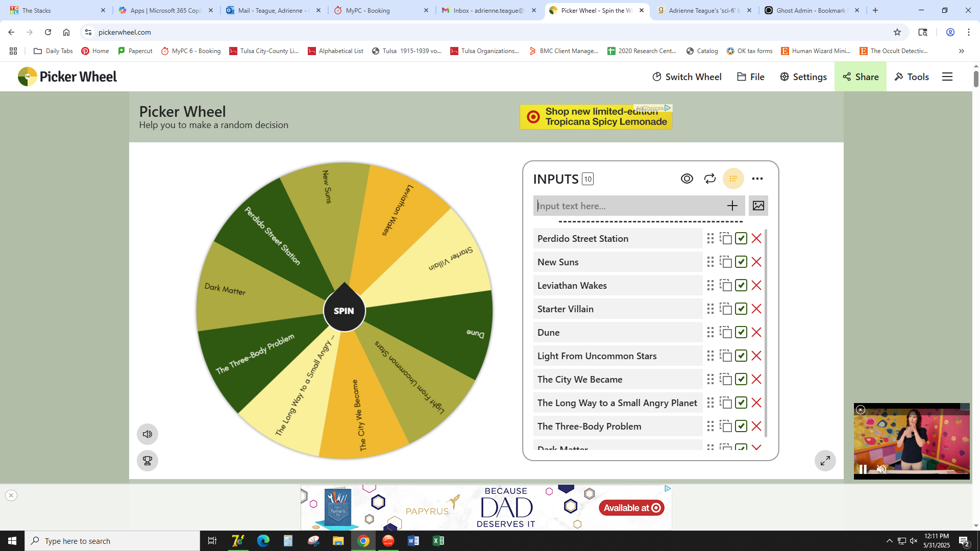Expand the bookmarks overflow chevron
The height and width of the screenshot is (551, 980).
tap(961, 51)
